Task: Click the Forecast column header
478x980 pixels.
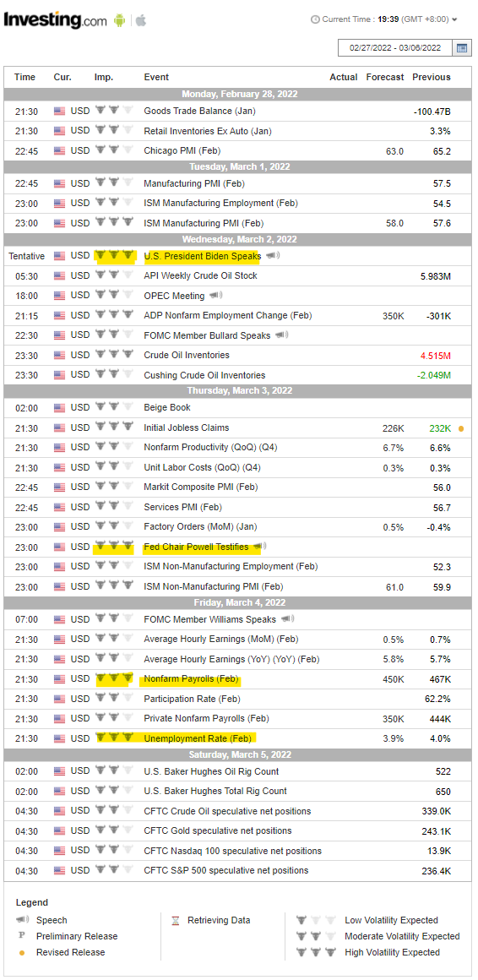Action: pos(385,77)
